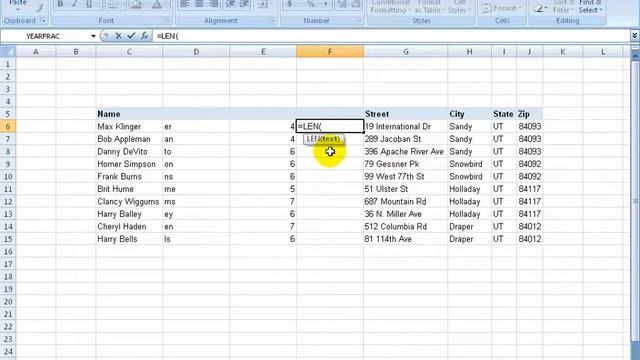Click the Zip header cell
The height and width of the screenshot is (360, 640).
click(529, 114)
